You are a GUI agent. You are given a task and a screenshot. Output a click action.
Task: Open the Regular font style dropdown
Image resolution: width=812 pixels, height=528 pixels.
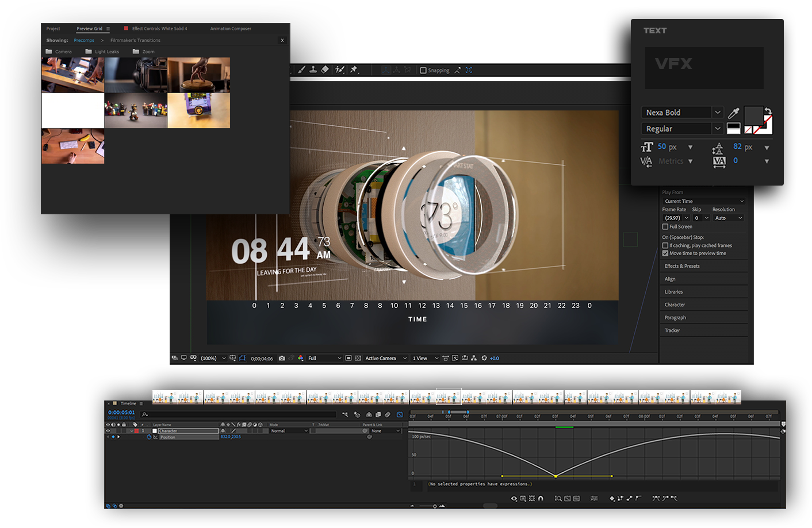[x=682, y=129]
